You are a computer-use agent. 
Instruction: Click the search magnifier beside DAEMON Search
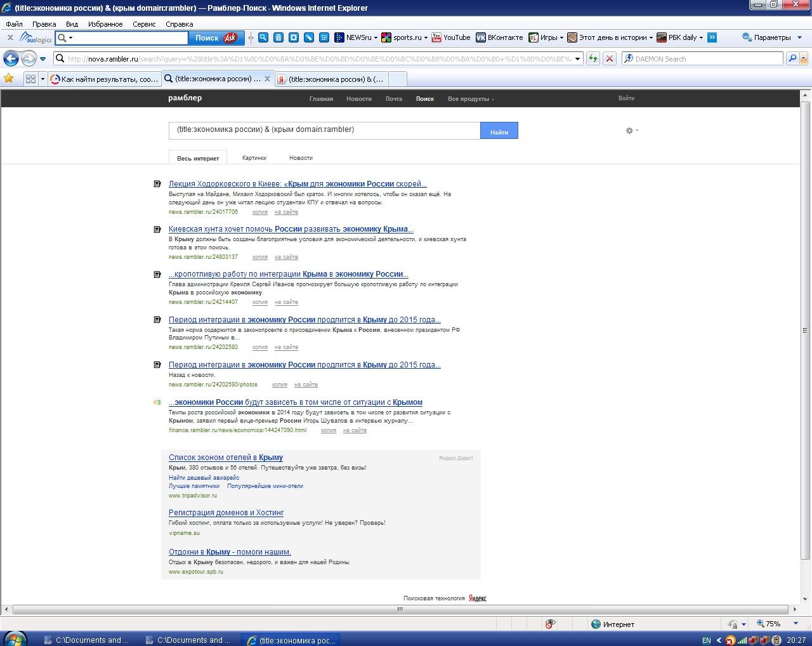coord(792,59)
